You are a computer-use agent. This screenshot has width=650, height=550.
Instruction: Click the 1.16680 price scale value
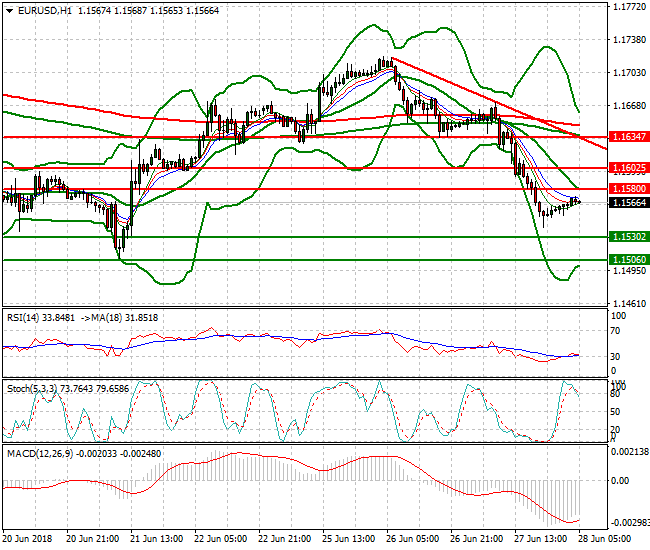629,106
